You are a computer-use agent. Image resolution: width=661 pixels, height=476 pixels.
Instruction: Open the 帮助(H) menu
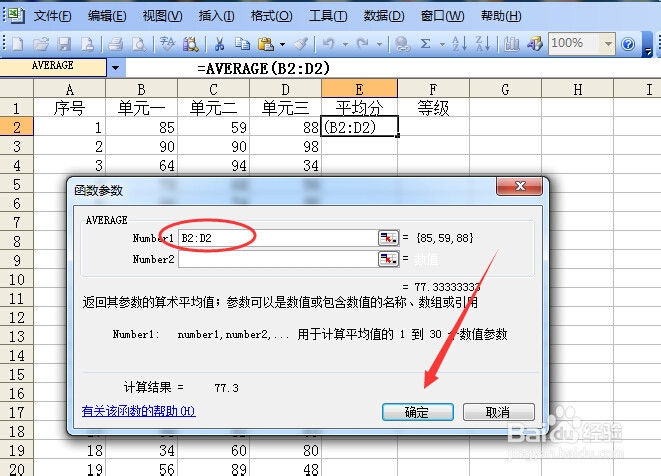[x=501, y=16]
